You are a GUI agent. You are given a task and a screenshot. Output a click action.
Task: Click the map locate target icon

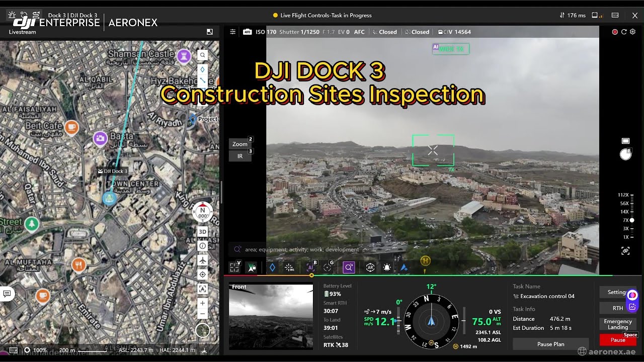(202, 274)
